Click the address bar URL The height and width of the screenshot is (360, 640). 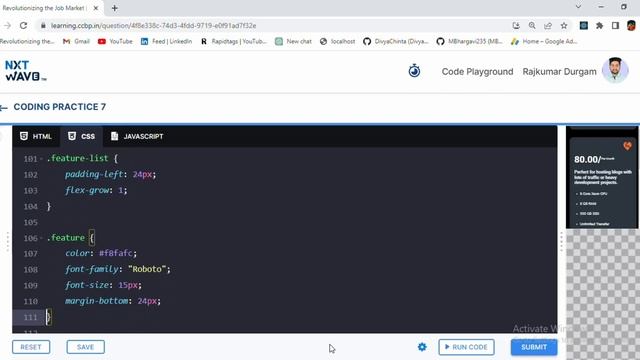click(x=153, y=25)
